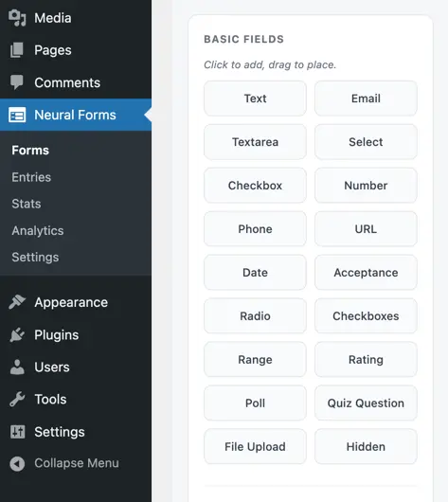Add a Radio field
Viewport: 448px width, 502px height.
[x=255, y=316]
